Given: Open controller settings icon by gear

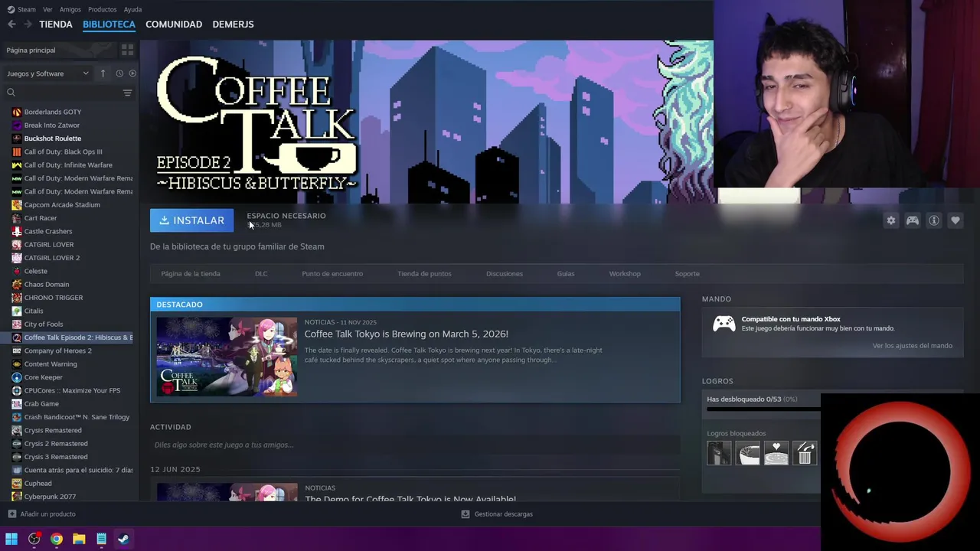Looking at the screenshot, I should pyautogui.click(x=912, y=220).
